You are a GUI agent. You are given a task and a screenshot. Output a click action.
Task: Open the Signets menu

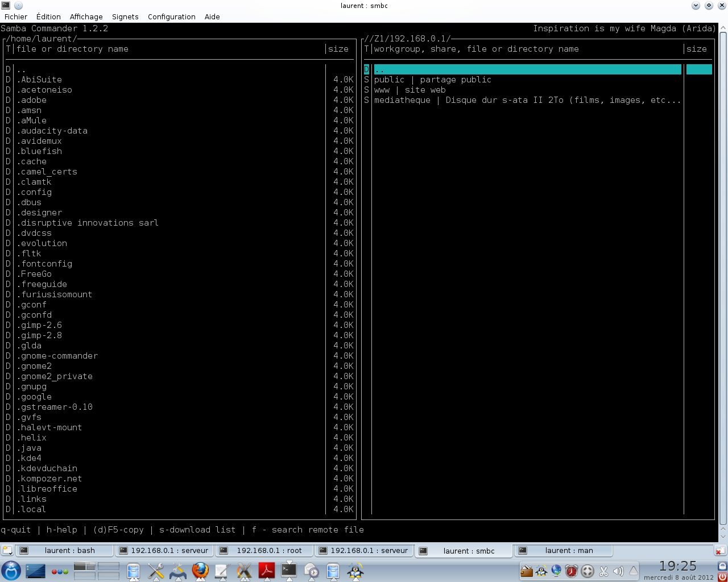(x=125, y=16)
